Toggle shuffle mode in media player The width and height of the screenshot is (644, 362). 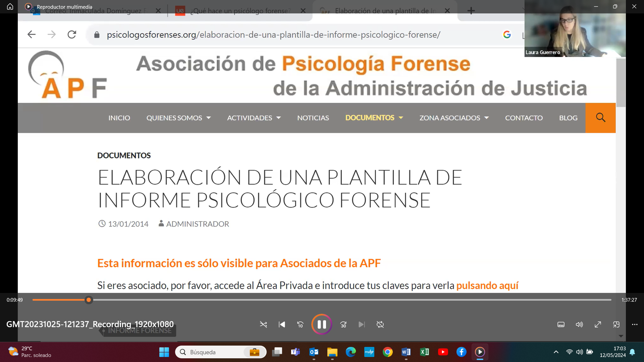click(263, 324)
